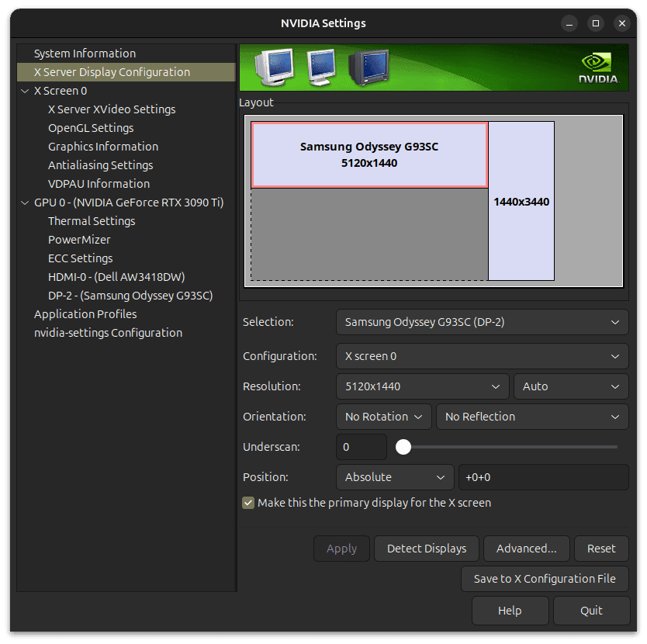Select the 1440x3440 display in layout
This screenshot has height=644, width=647.
coord(521,202)
